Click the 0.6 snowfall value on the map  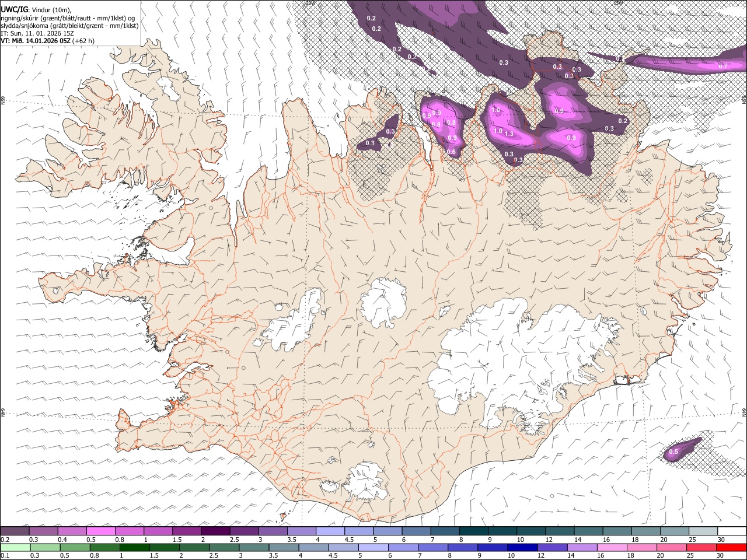(451, 152)
